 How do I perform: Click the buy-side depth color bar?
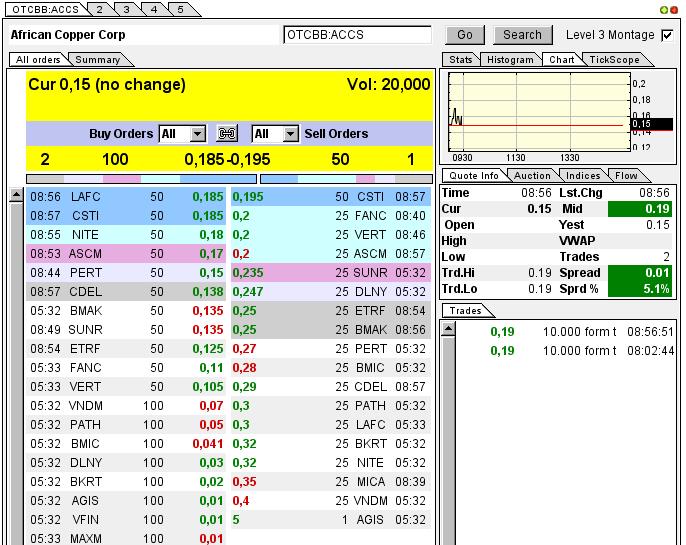click(x=129, y=178)
